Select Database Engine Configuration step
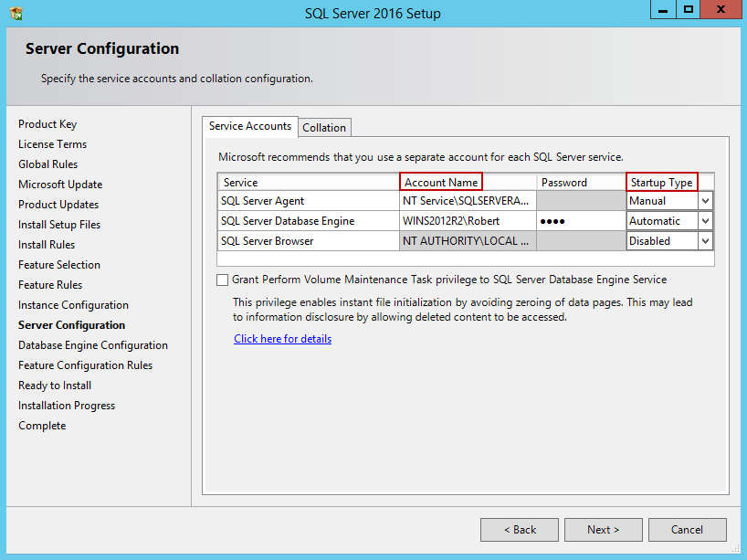The width and height of the screenshot is (747, 560). [x=92, y=344]
